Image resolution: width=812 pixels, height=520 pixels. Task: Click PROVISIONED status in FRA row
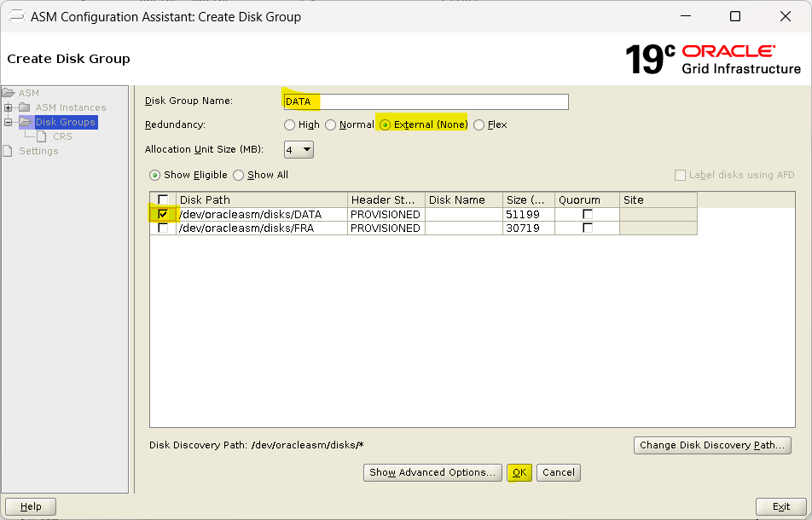pos(386,228)
